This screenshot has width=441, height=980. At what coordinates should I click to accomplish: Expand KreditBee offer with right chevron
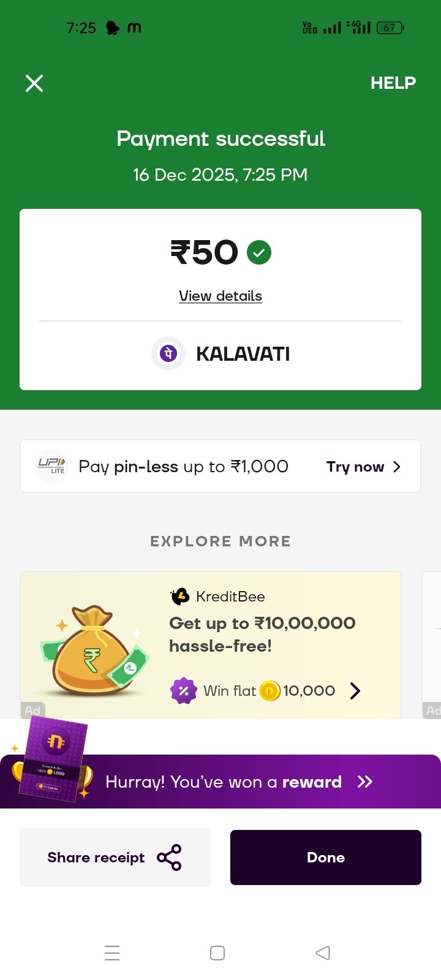(355, 691)
